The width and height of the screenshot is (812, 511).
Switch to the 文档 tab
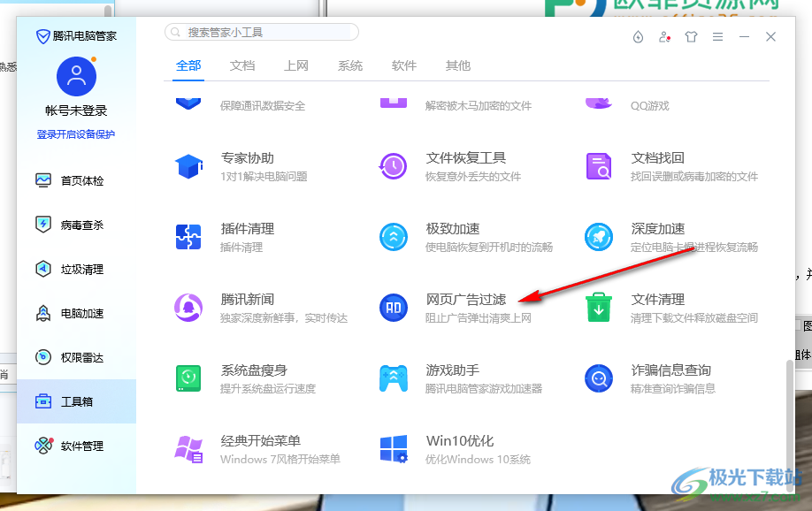pyautogui.click(x=242, y=65)
